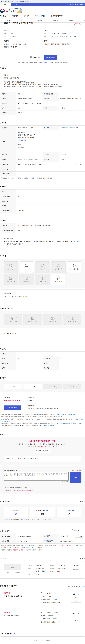Open the 지도 보기 dropdown beside 근무 예정지
The height and width of the screenshot is (644, 85).
click(79, 164)
